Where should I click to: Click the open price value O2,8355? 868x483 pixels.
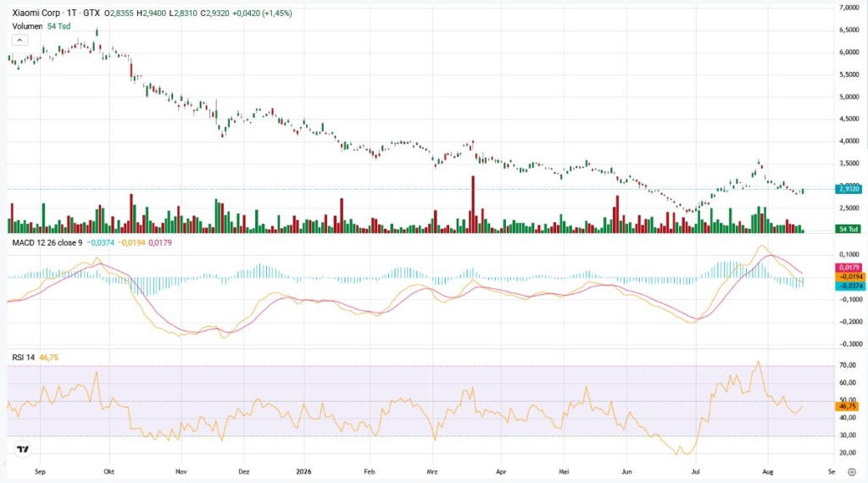119,13
